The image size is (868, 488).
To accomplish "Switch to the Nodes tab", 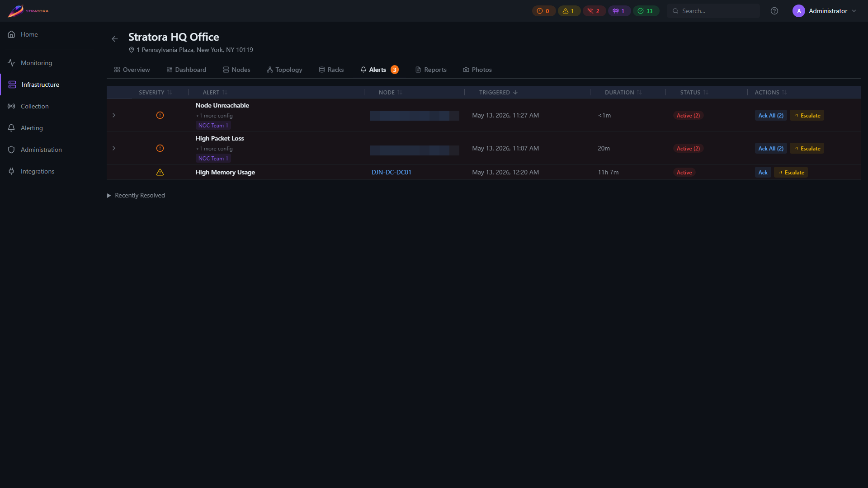I will (236, 70).
